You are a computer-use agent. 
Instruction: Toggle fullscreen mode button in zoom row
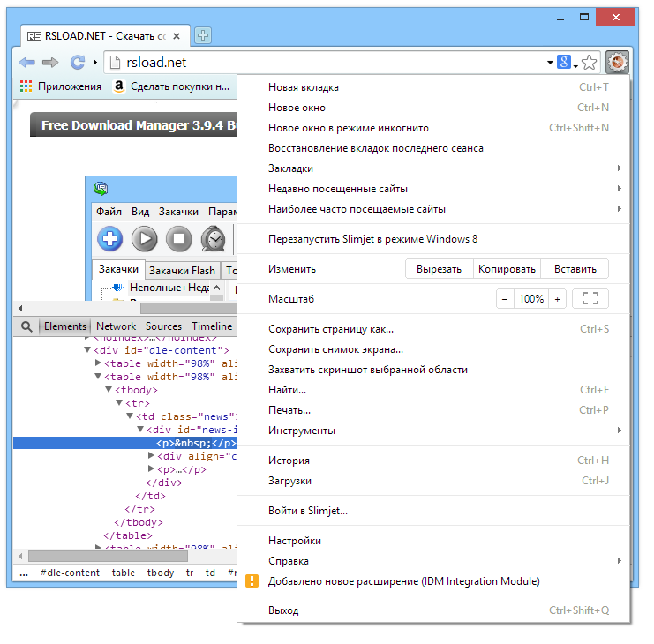(x=590, y=299)
